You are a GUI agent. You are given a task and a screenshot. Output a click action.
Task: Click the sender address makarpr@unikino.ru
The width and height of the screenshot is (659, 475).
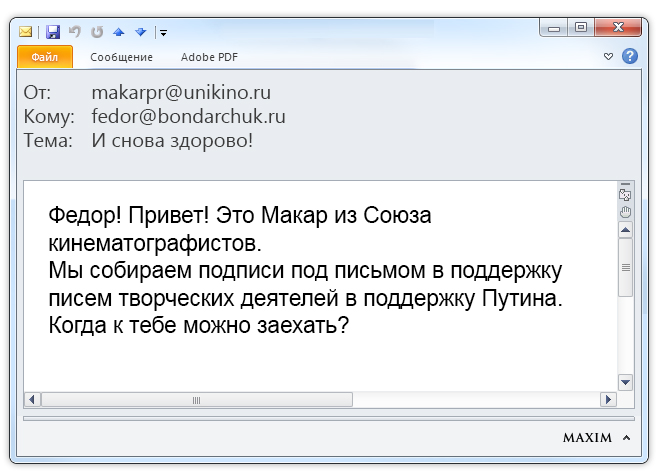pos(180,92)
